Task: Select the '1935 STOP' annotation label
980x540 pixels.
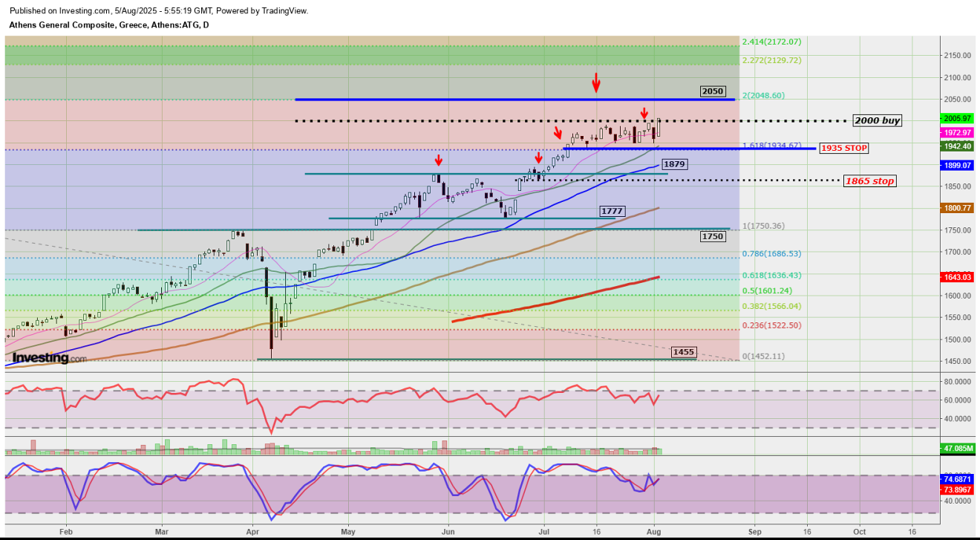Action: pyautogui.click(x=843, y=149)
